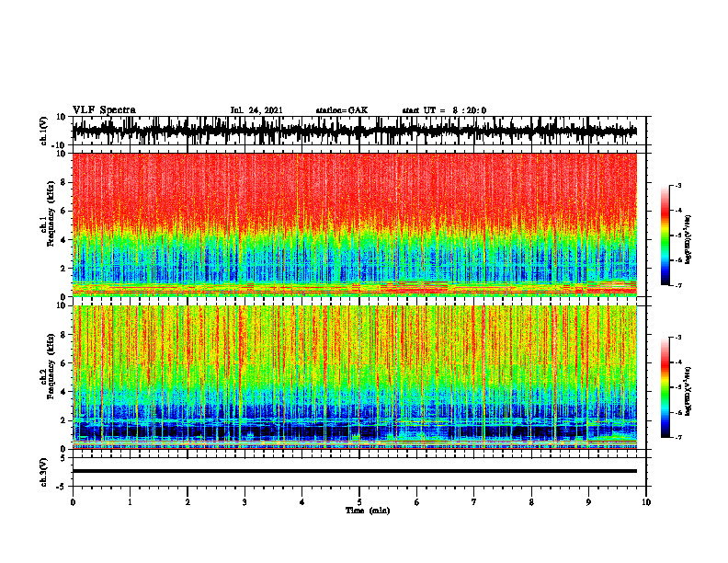Click the ch.2 spectrogram plot area
Image resolution: width=728 pixels, height=563 pixels.
pyautogui.click(x=355, y=377)
